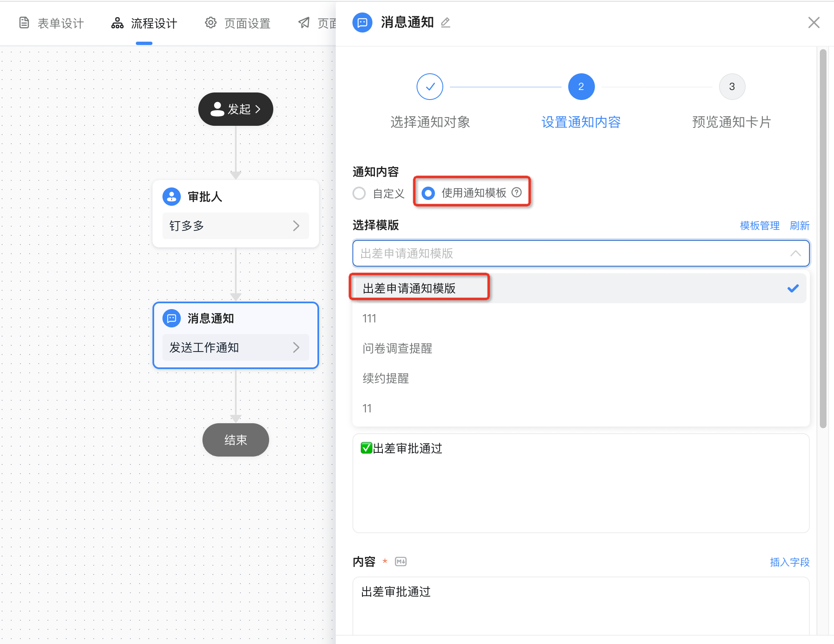
Task: Click the 消息通知 header chat bubble icon
Action: [x=362, y=22]
